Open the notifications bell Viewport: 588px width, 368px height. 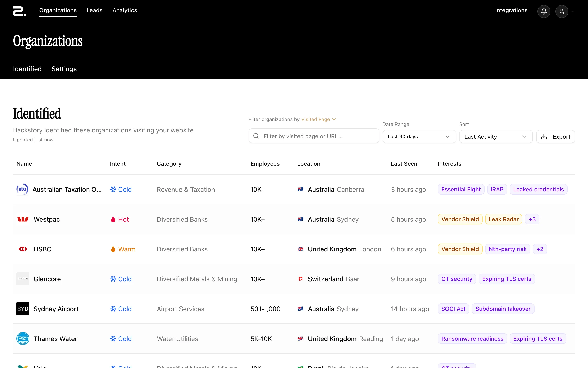544,11
